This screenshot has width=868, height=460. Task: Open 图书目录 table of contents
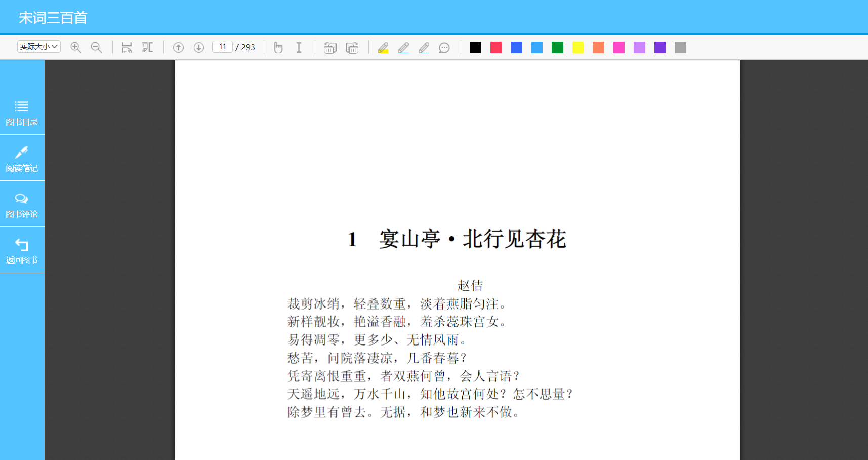pyautogui.click(x=22, y=112)
